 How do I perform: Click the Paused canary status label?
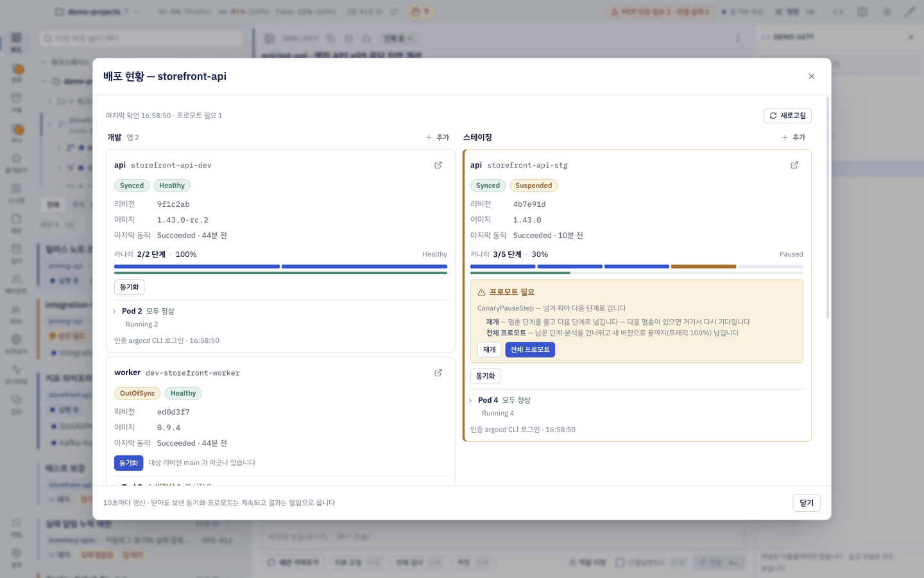click(791, 254)
